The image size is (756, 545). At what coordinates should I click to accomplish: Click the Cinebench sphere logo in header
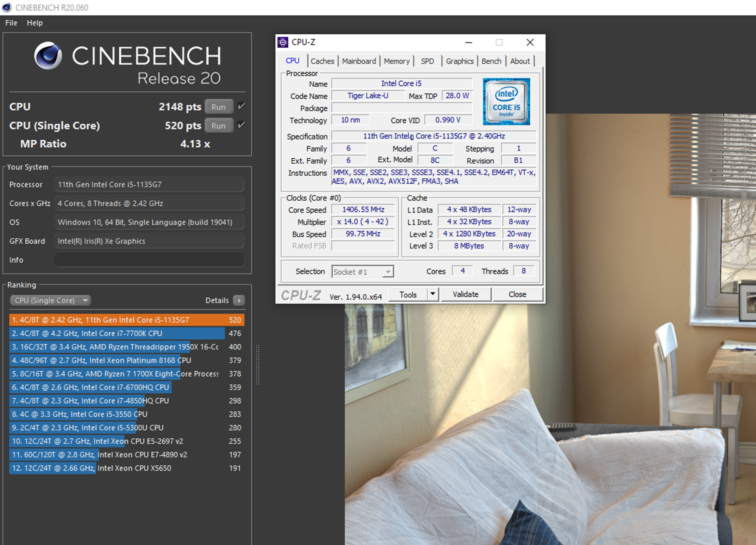click(x=48, y=56)
